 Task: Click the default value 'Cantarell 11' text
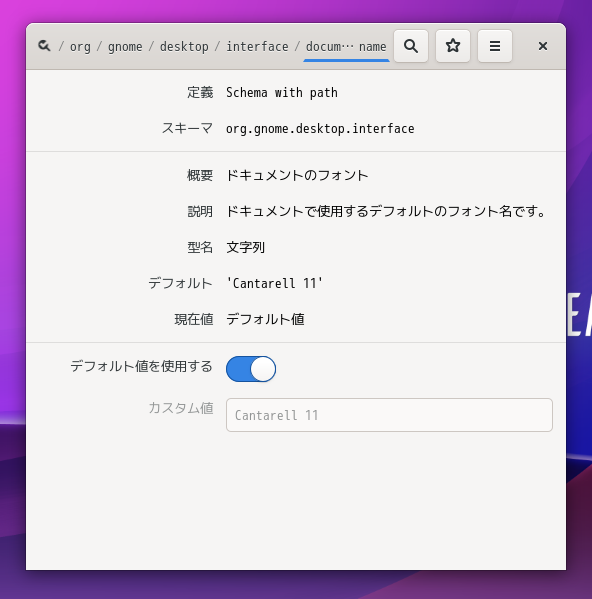coord(275,283)
